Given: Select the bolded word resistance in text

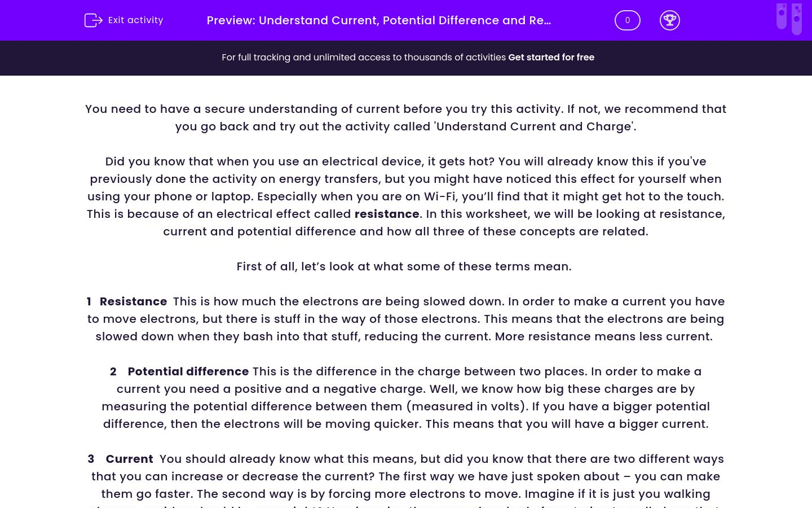Looking at the screenshot, I should (x=387, y=214).
